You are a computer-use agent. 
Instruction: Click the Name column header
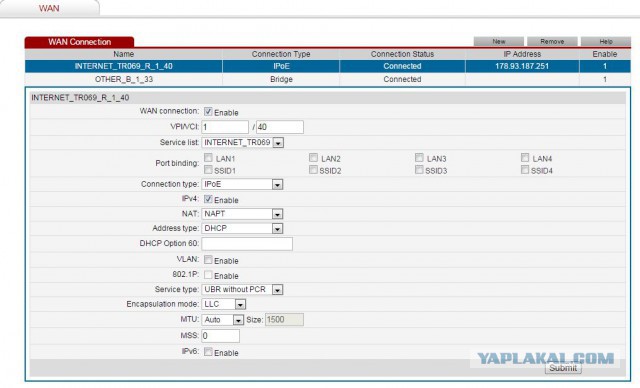(x=124, y=54)
